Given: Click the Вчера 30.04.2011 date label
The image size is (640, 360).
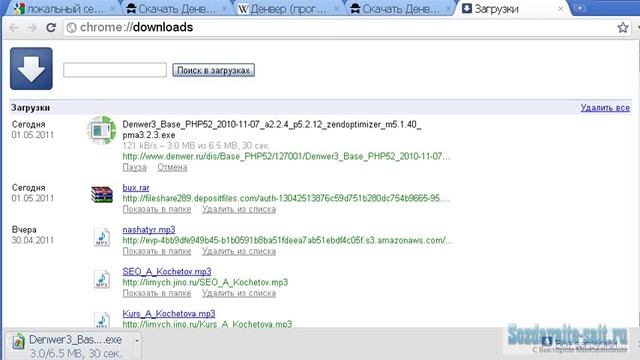Looking at the screenshot, I should (x=33, y=235).
